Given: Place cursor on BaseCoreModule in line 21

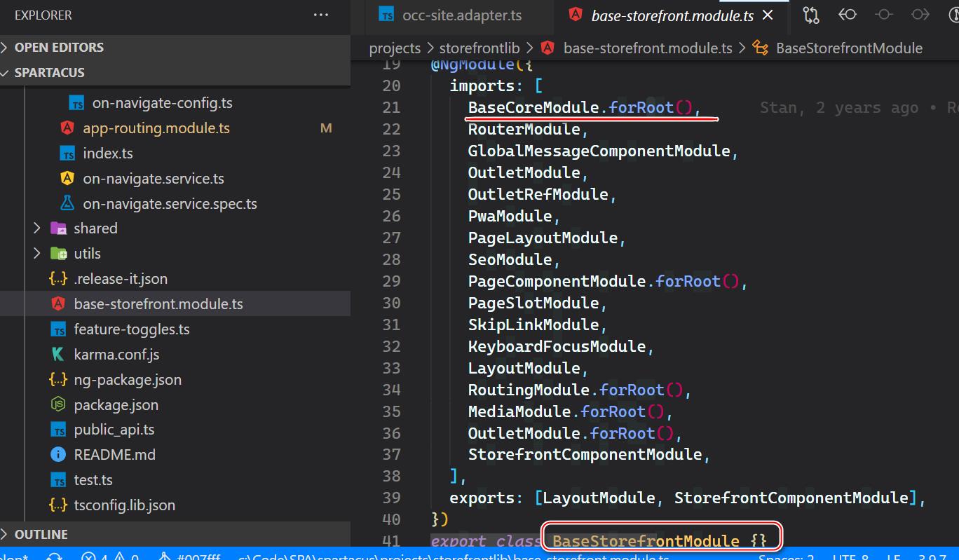Looking at the screenshot, I should point(533,107).
